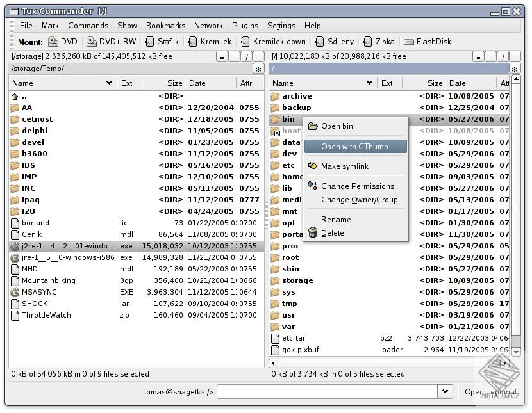Focus the command line input field
This screenshot has width=532, height=413.
coord(327,391)
